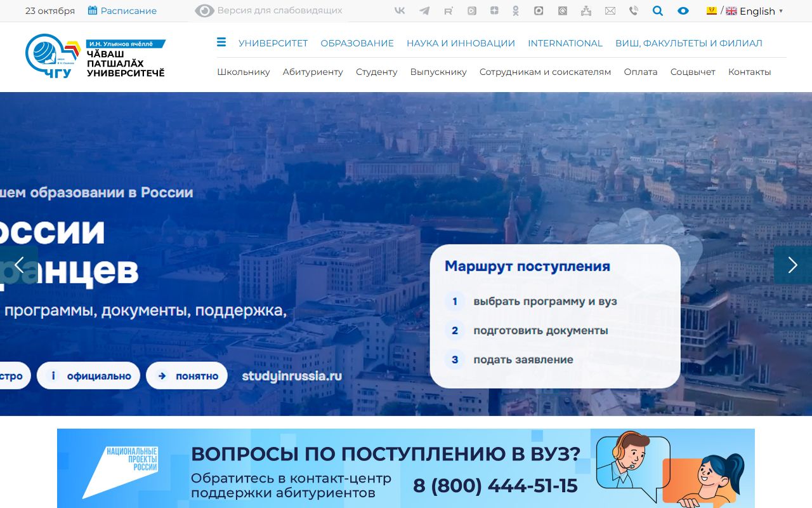This screenshot has width=812, height=508.
Task: Open Сотрудникам и соискателям section
Action: point(546,72)
